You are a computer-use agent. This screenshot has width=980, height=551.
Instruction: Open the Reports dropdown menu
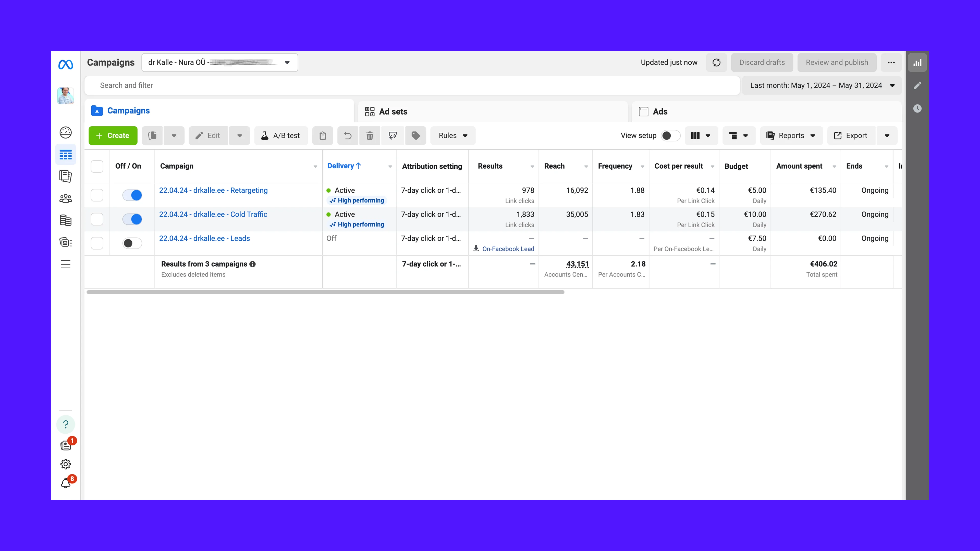(791, 136)
